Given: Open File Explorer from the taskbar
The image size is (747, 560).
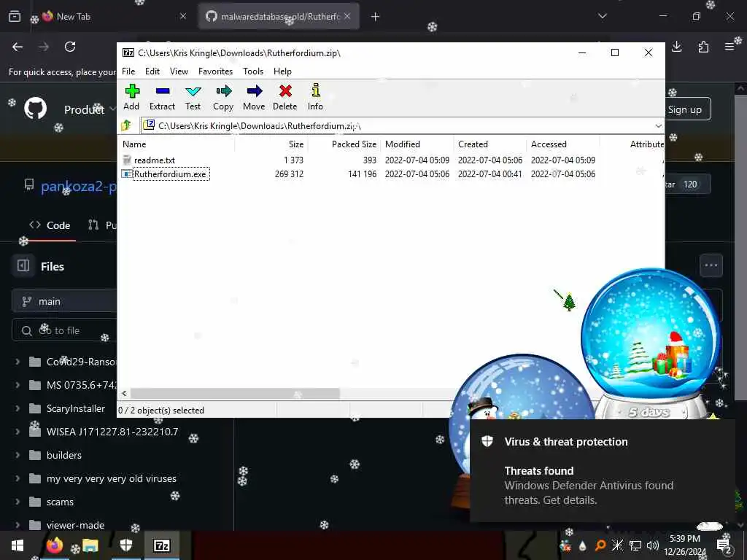Looking at the screenshot, I should pos(90,545).
